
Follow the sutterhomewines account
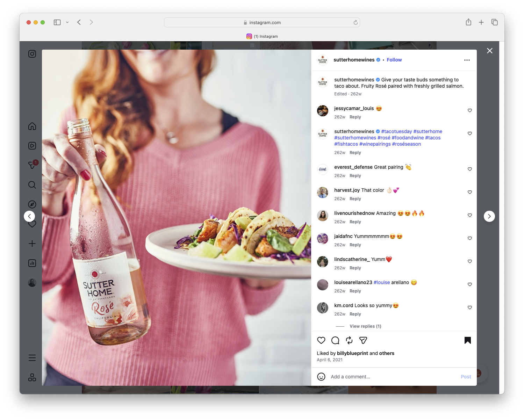394,60
